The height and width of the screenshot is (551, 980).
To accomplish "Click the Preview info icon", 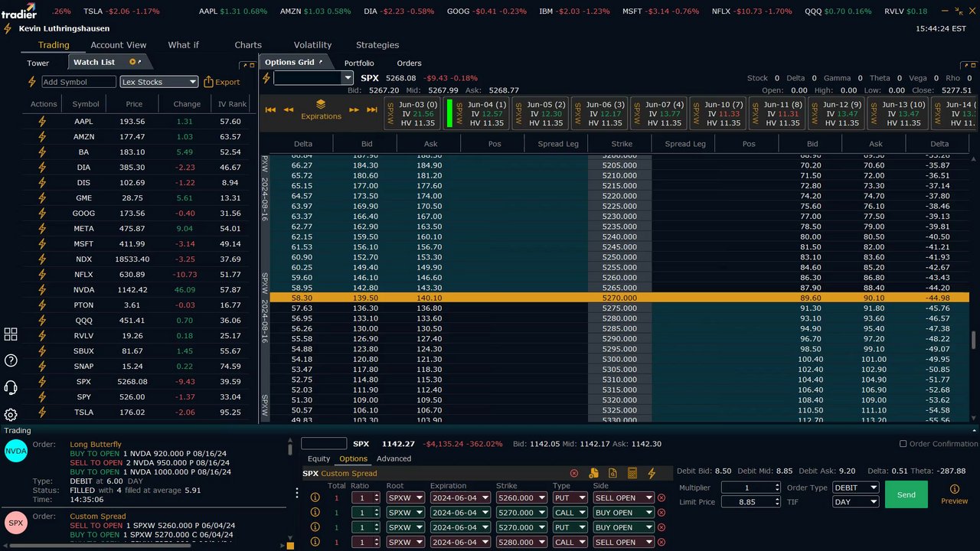I will (955, 489).
